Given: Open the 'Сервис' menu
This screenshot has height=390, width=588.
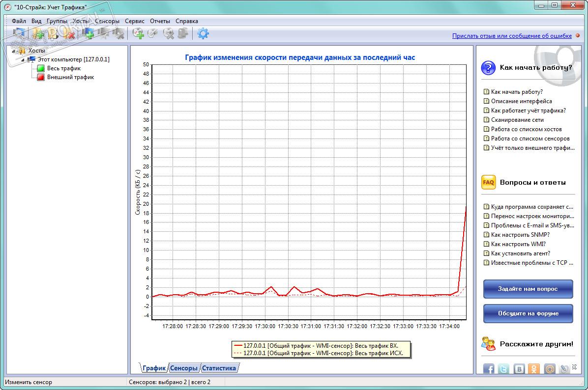Looking at the screenshot, I should click(135, 21).
